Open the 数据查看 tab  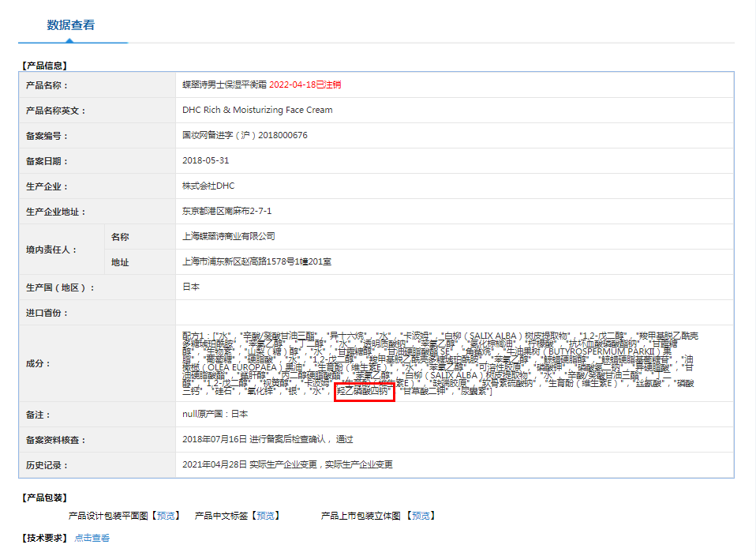70,25
